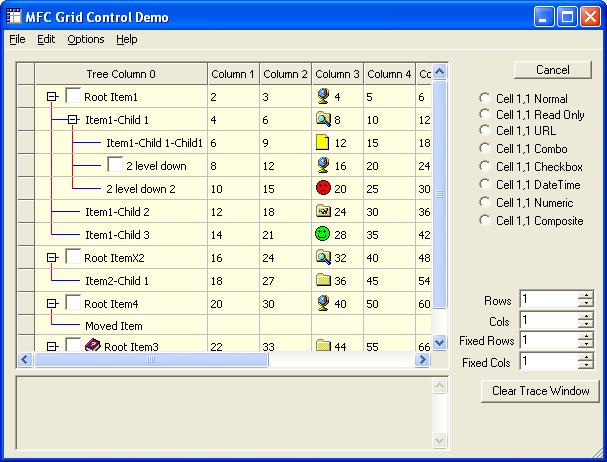Click the folder icon beside value 36

point(323,280)
